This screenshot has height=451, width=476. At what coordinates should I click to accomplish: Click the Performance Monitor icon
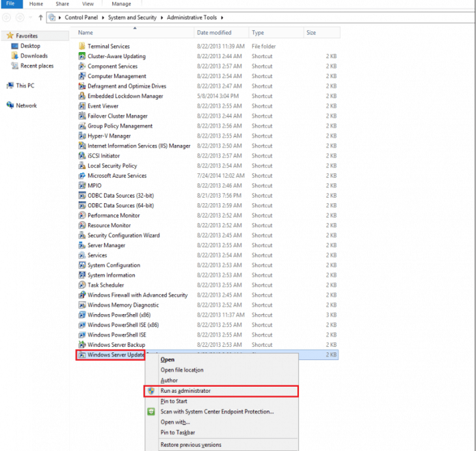[82, 216]
